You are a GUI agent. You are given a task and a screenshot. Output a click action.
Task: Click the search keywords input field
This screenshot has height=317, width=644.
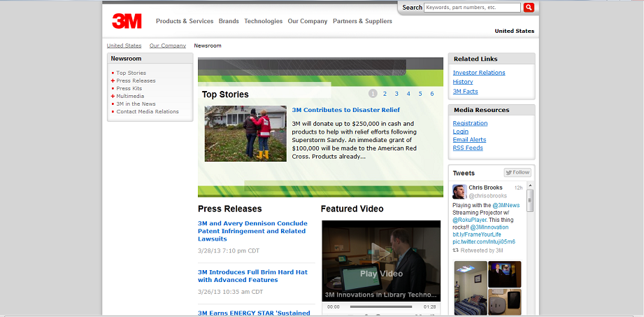(x=472, y=8)
